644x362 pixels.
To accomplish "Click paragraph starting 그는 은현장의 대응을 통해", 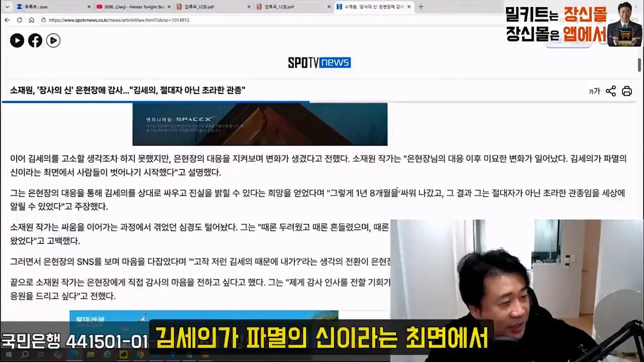I will tap(317, 200).
